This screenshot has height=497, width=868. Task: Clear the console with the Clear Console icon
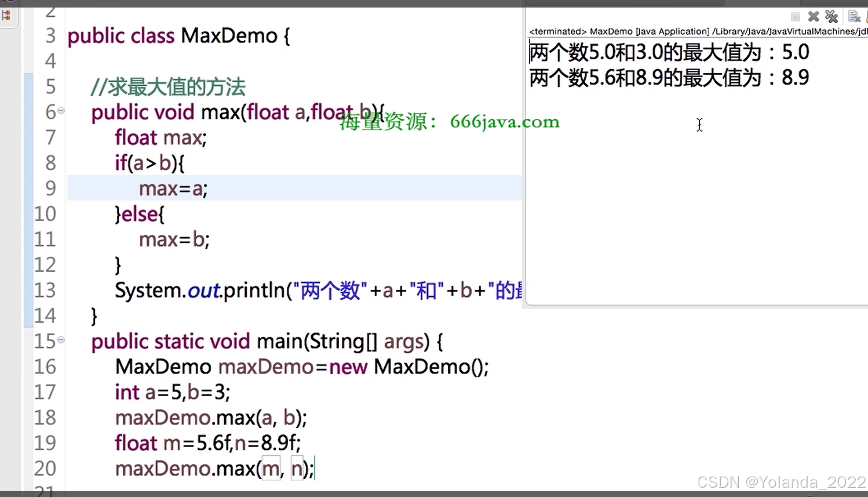click(x=854, y=17)
